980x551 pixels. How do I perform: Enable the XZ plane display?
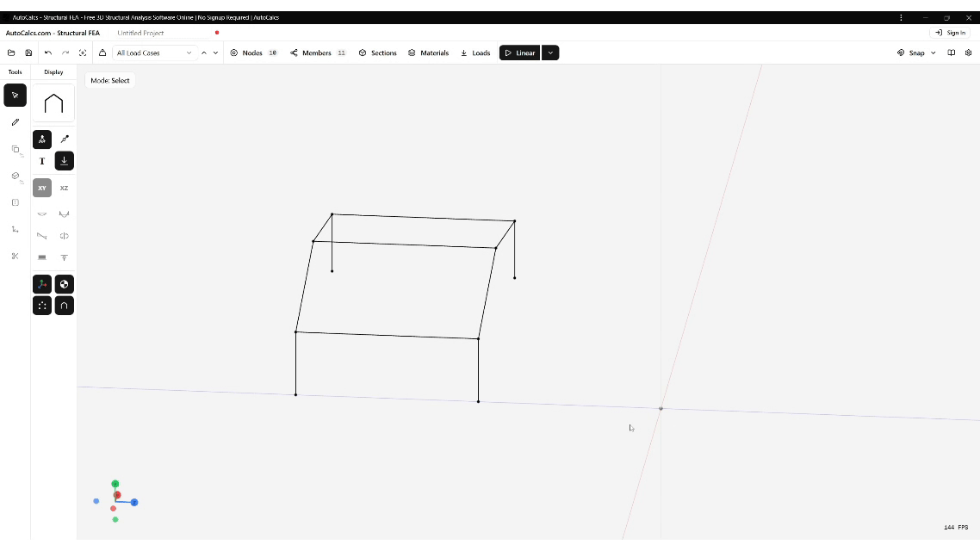click(64, 188)
